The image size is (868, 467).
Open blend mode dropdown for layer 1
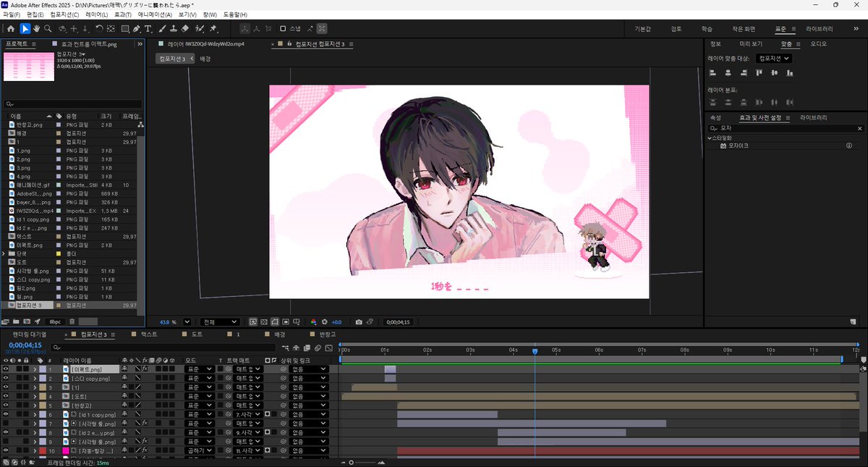200,369
